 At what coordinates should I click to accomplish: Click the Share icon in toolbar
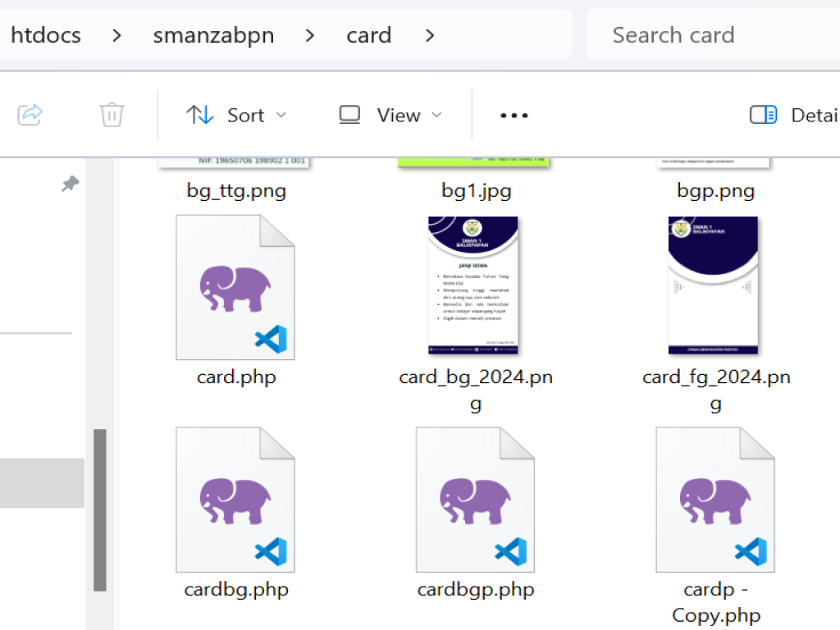click(30, 115)
